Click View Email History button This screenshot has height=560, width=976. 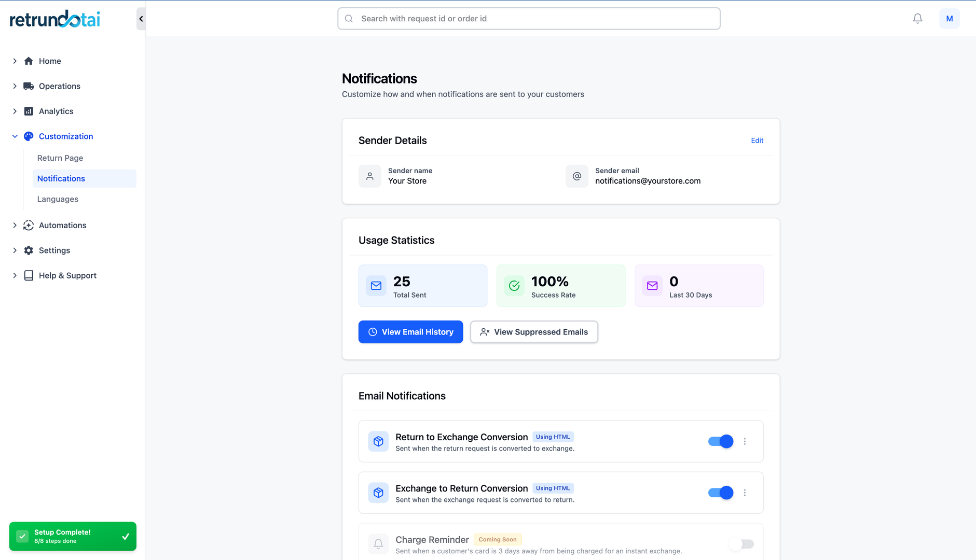pos(410,332)
